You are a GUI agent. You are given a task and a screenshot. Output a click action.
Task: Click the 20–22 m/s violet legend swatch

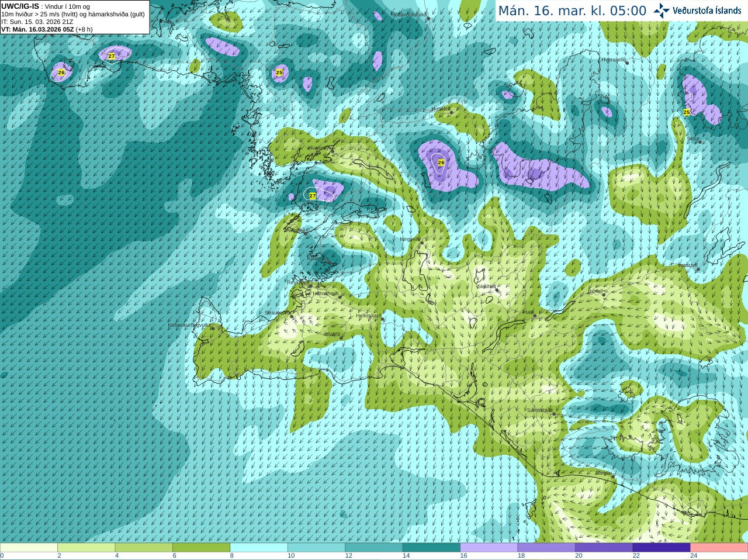pyautogui.click(x=604, y=548)
